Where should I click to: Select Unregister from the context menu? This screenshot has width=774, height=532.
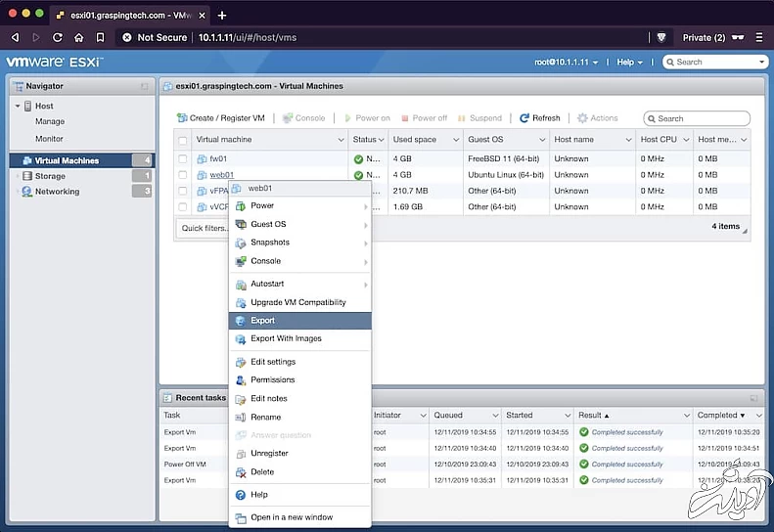coord(269,454)
